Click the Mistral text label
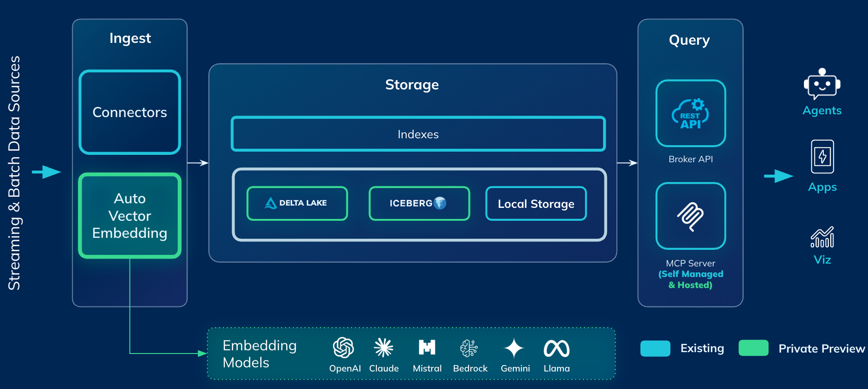Viewport: 868px width, 389px height. tap(427, 368)
